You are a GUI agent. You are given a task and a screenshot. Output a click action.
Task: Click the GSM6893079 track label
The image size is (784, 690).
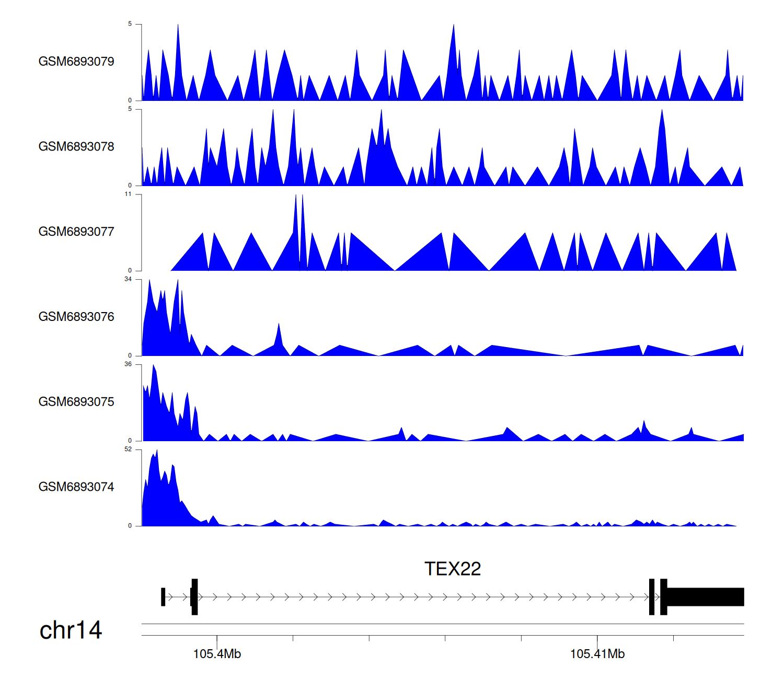[76, 62]
